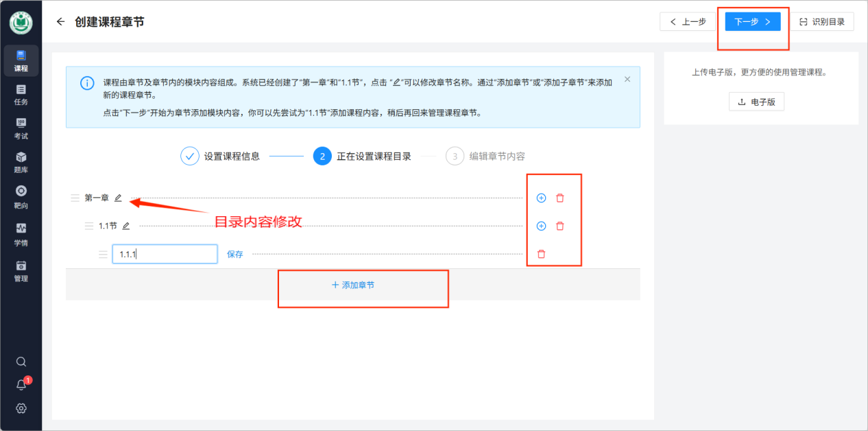Click the 识别目录 button

[x=822, y=22]
